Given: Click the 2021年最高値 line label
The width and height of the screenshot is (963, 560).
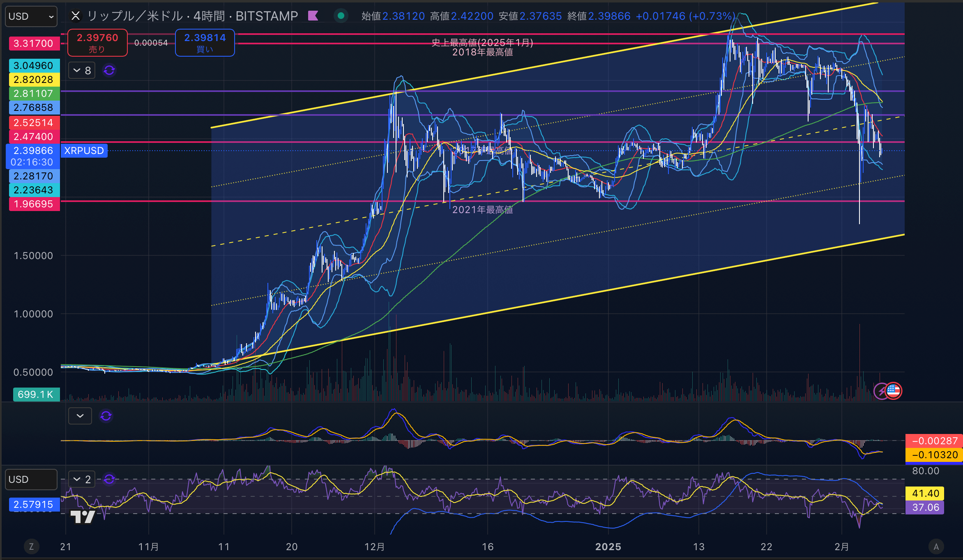Looking at the screenshot, I should (x=482, y=210).
